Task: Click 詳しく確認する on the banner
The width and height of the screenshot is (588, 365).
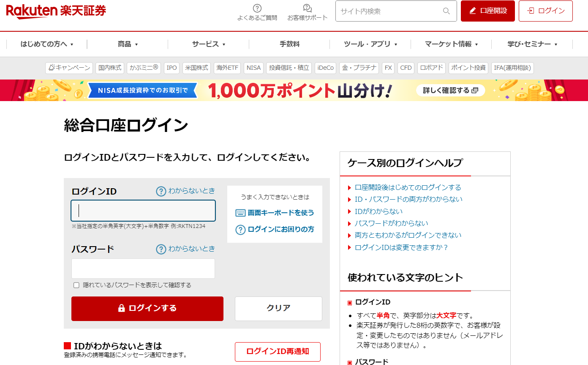Action: click(x=450, y=91)
